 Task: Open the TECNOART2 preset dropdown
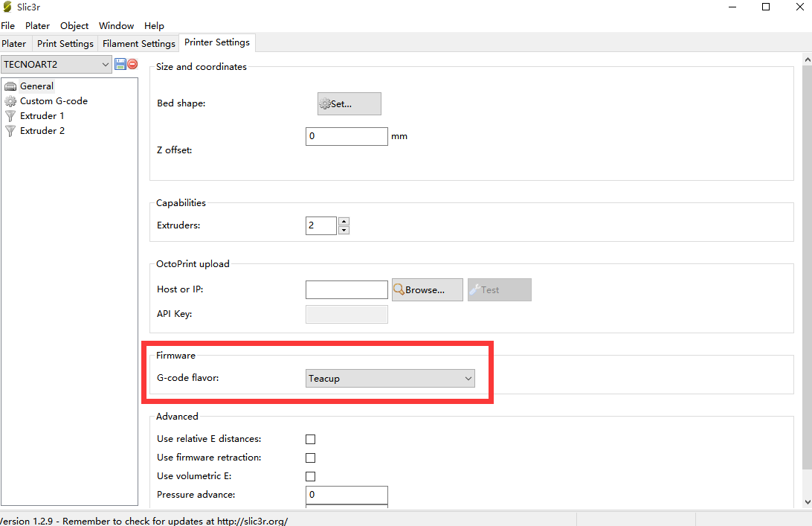[x=57, y=65]
